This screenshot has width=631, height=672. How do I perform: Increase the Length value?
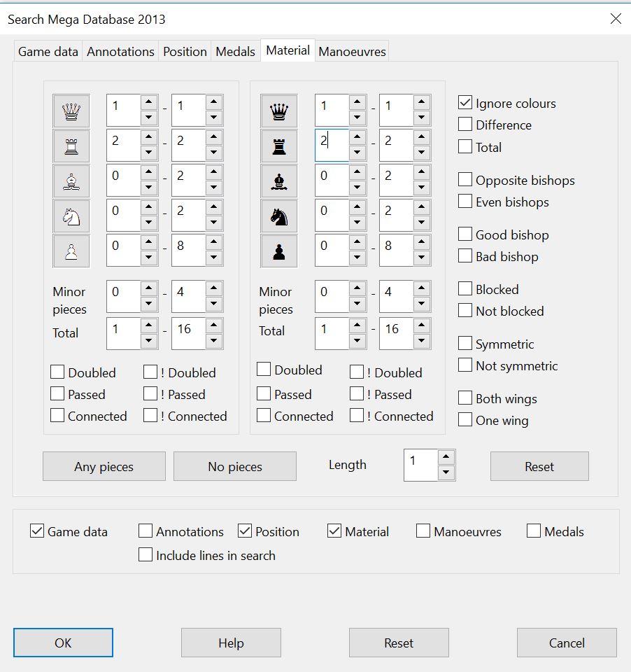(446, 457)
